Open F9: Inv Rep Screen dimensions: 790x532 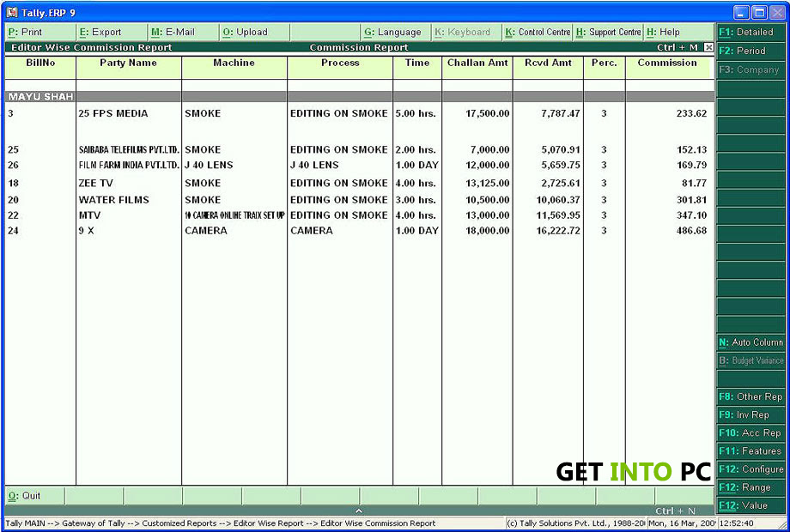point(750,414)
